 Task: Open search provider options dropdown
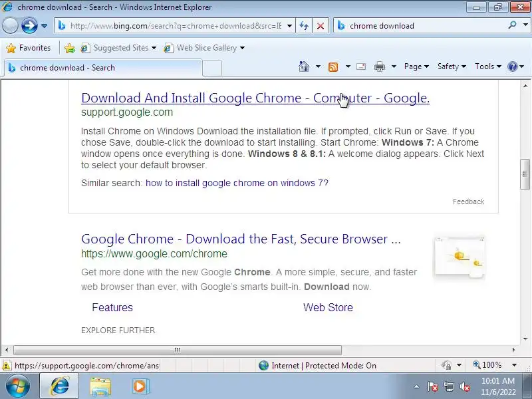point(525,25)
